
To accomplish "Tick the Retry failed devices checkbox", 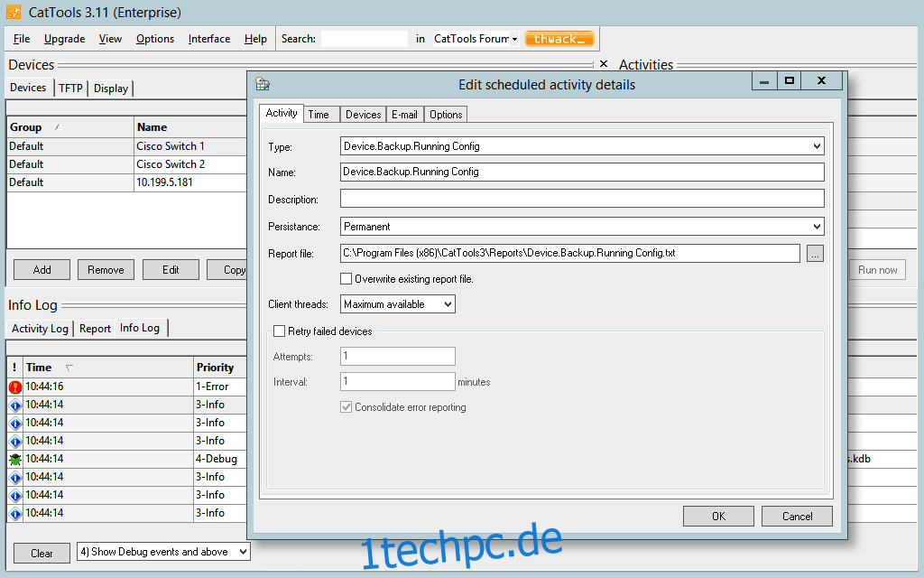I will [280, 331].
